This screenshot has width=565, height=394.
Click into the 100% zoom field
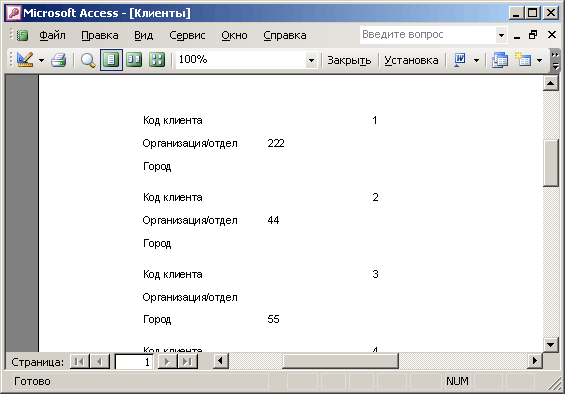click(241, 59)
